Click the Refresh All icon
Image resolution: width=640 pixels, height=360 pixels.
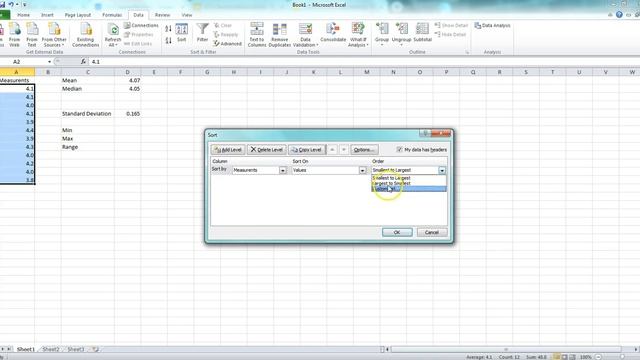click(x=113, y=34)
